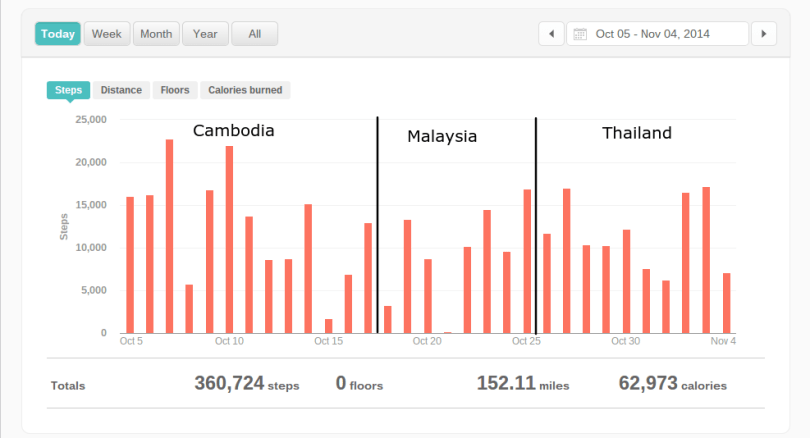Switch chart to Floors metric
810x438 pixels.
[x=175, y=90]
